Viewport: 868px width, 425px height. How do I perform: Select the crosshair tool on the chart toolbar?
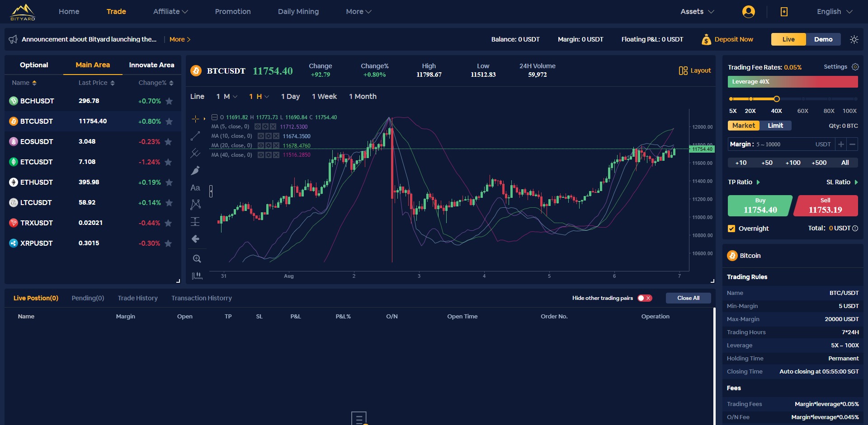196,119
